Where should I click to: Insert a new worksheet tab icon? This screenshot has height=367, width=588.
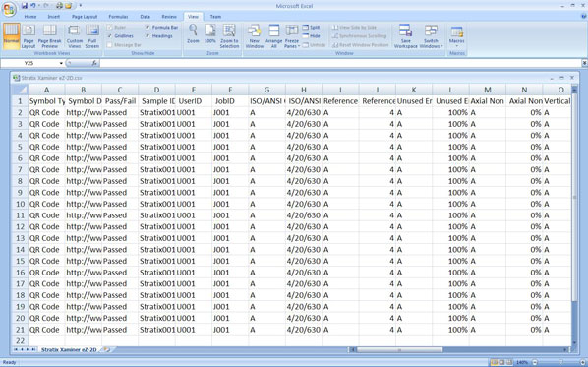[x=107, y=349]
